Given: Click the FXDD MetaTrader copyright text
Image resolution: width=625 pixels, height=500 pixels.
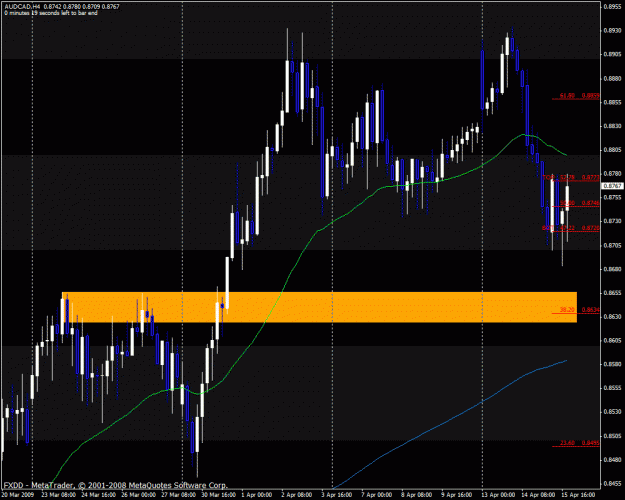Looking at the screenshot, I should [x=116, y=485].
